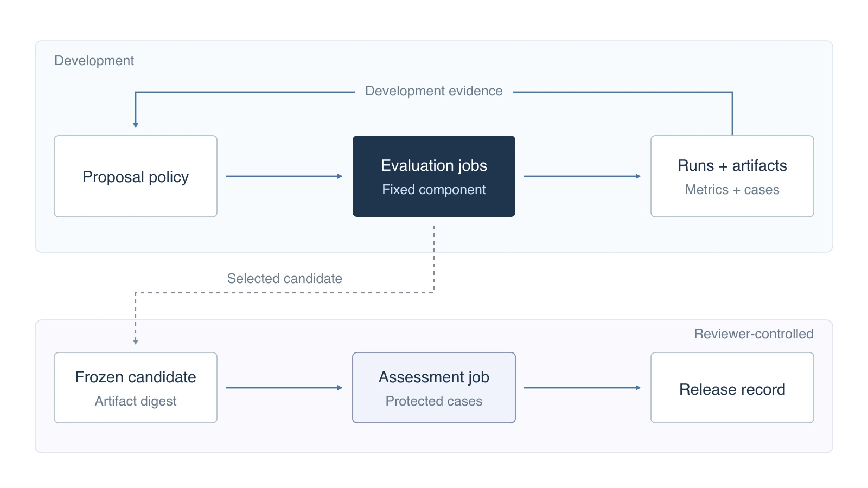Screen dimensions: 868x488
Task: Select the Assessment job box
Action: (434, 388)
